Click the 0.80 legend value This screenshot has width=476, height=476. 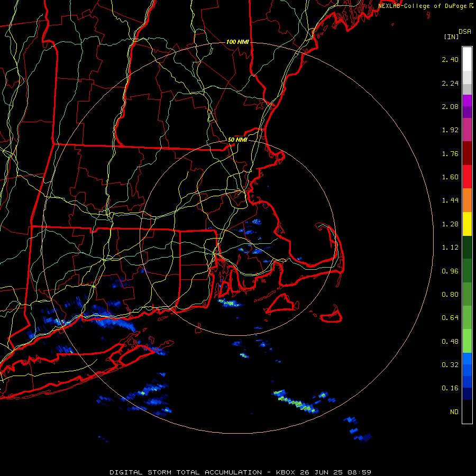click(450, 295)
